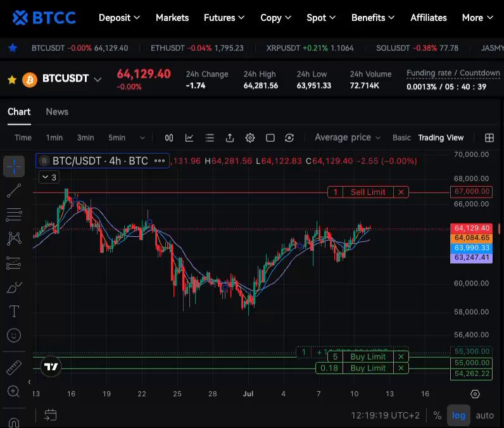504x428 pixels.
Task: Switch to the News tab
Action: (57, 111)
